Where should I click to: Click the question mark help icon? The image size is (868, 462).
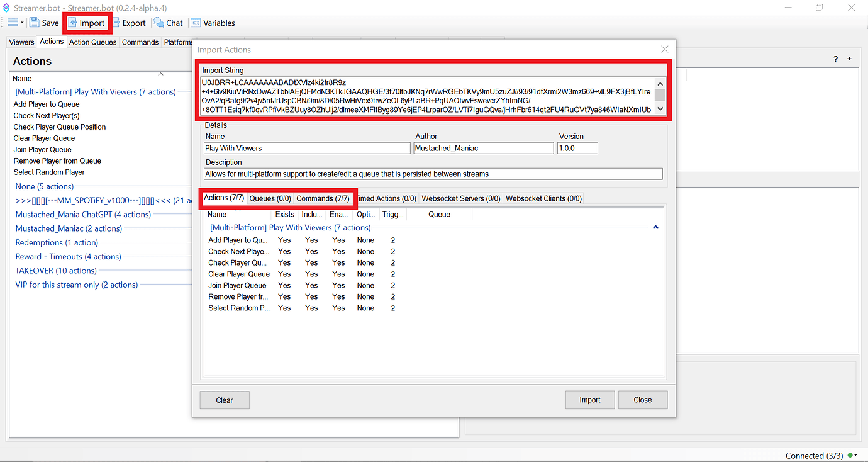(835, 59)
